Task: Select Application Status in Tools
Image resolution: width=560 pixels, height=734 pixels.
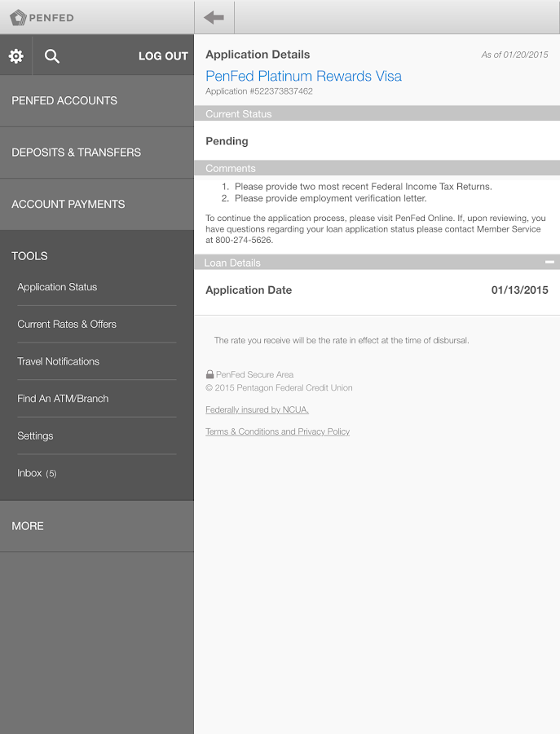Action: click(57, 287)
